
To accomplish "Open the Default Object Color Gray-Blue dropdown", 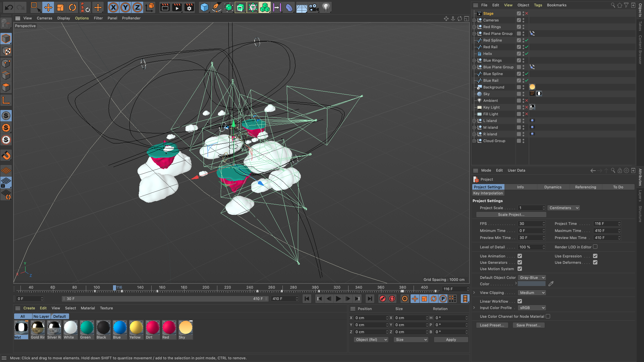I will pos(532,278).
